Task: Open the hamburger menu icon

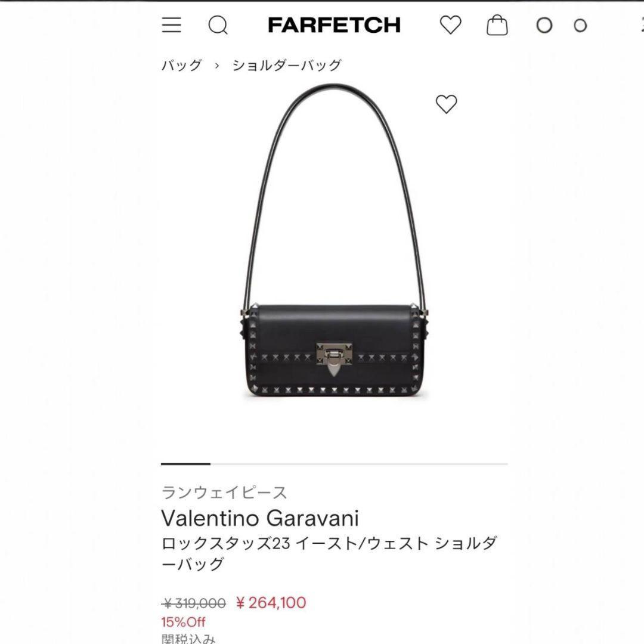Action: point(171,25)
